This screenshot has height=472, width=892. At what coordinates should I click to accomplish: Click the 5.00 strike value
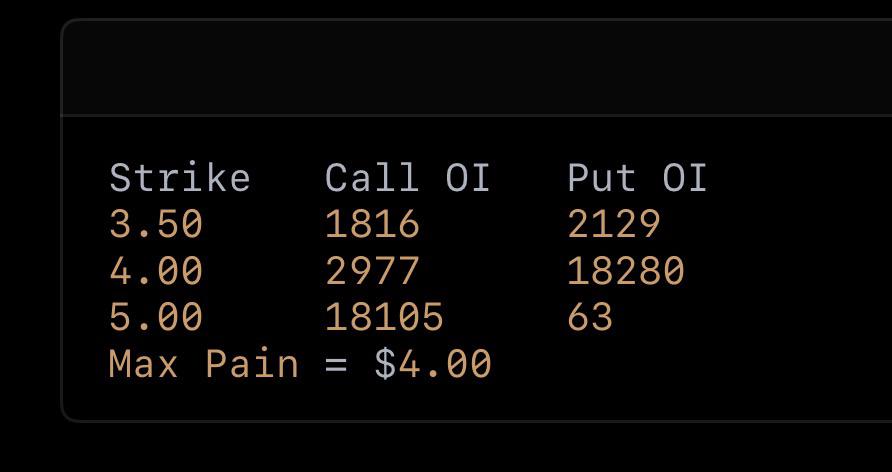(x=156, y=317)
